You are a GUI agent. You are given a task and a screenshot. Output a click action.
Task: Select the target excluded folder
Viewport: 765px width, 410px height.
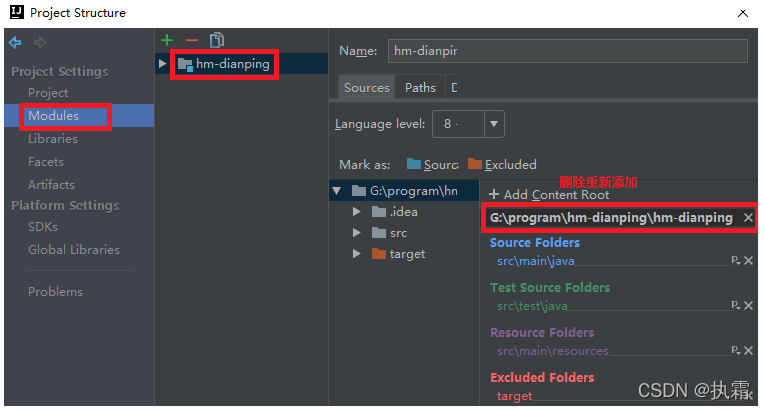tap(398, 254)
